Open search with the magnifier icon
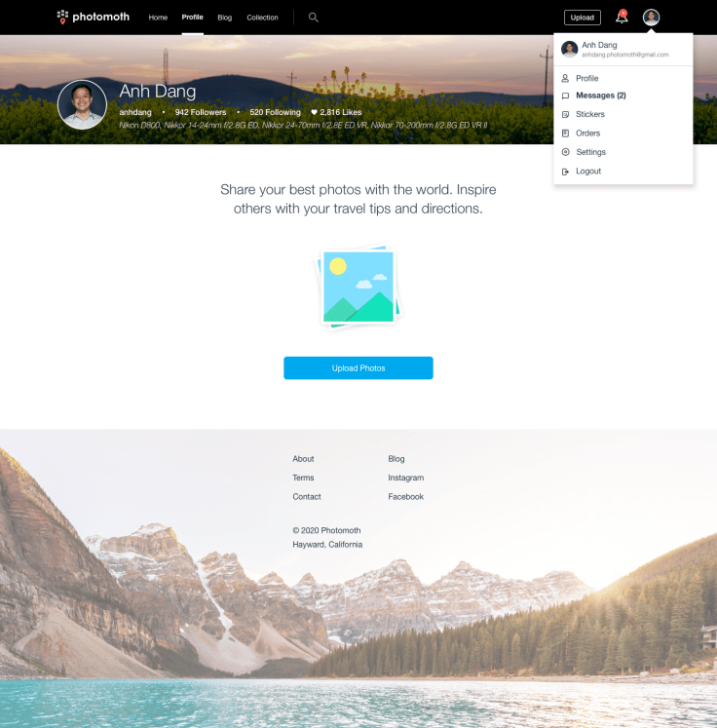 point(313,18)
